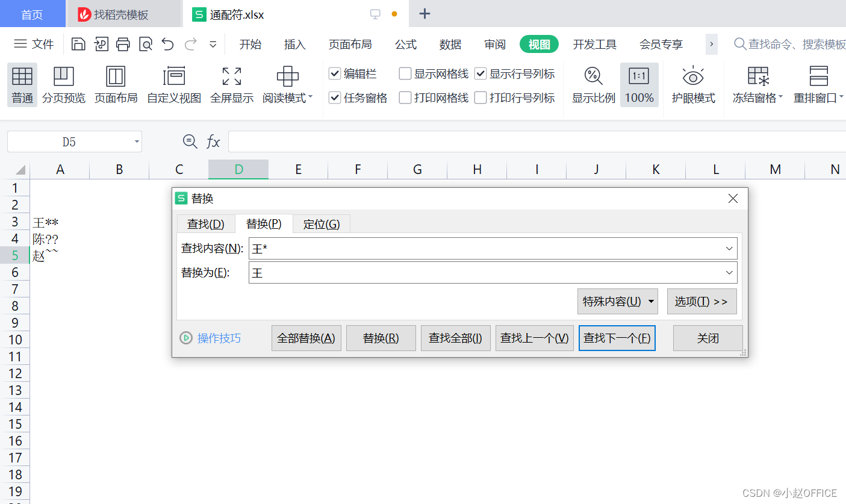Image resolution: width=846 pixels, height=504 pixels.
Task: Switch to the 开始 ribbon tab
Action: [x=250, y=44]
